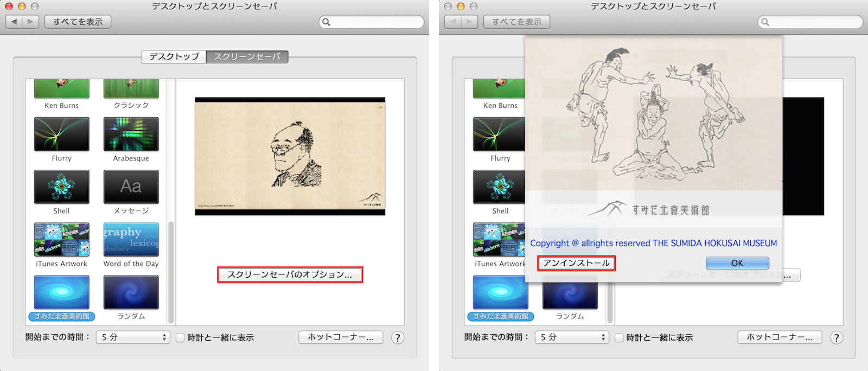868x371 pixels.
Task: Choose Flurry screensaver in left window
Action: (62, 135)
